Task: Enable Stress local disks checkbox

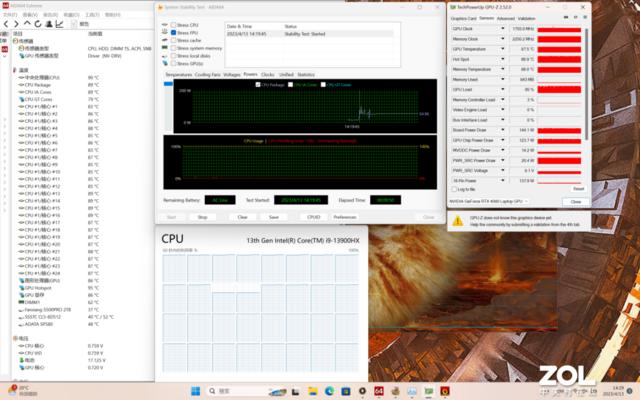Action: 173,56
